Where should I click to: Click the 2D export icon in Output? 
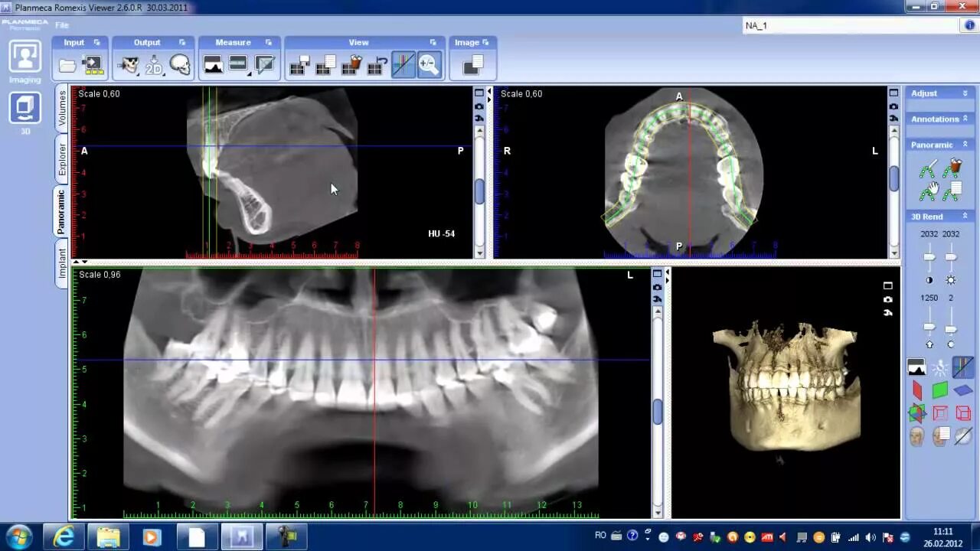[x=154, y=66]
